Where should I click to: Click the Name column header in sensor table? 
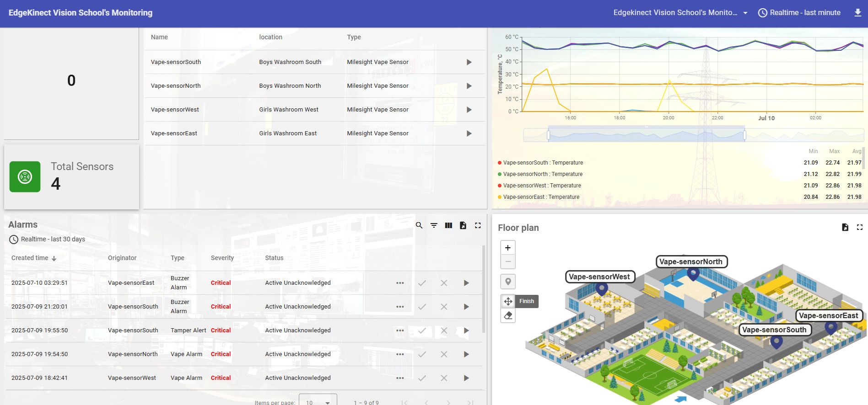coord(159,37)
